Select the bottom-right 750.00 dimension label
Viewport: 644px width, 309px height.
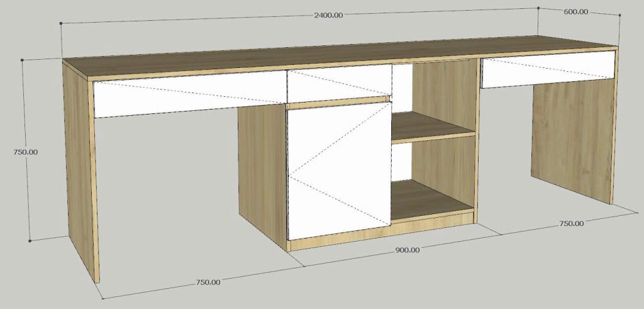[x=570, y=223]
